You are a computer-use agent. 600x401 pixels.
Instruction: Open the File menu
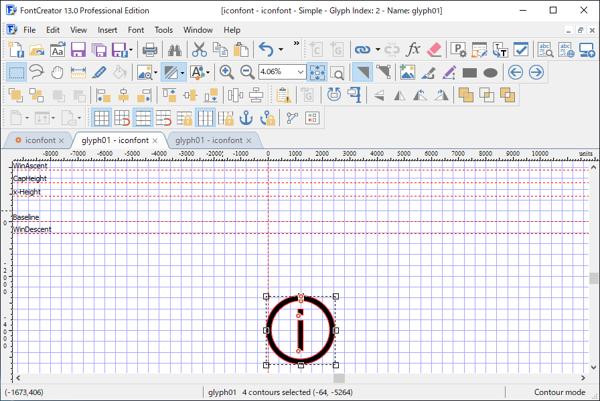(29, 30)
